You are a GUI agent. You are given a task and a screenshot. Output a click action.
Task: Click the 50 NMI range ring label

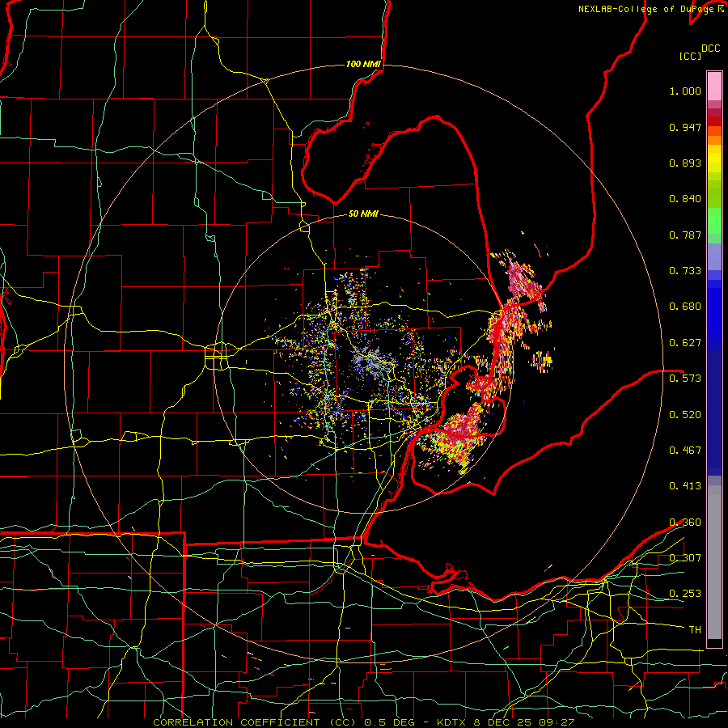[x=363, y=214]
